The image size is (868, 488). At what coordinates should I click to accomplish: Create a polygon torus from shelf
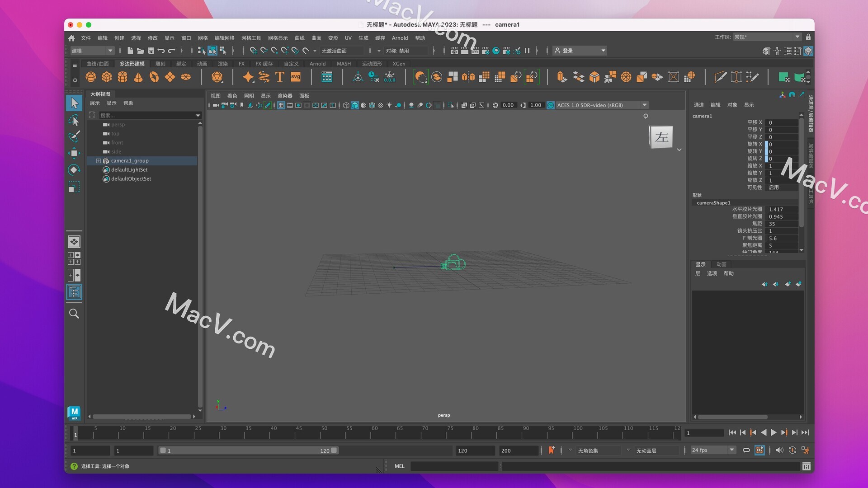click(x=154, y=77)
